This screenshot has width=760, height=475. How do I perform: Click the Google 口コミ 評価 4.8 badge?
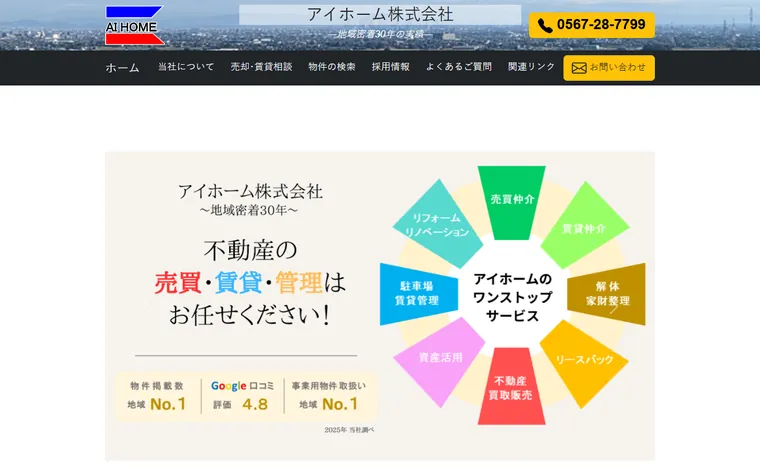(242, 396)
